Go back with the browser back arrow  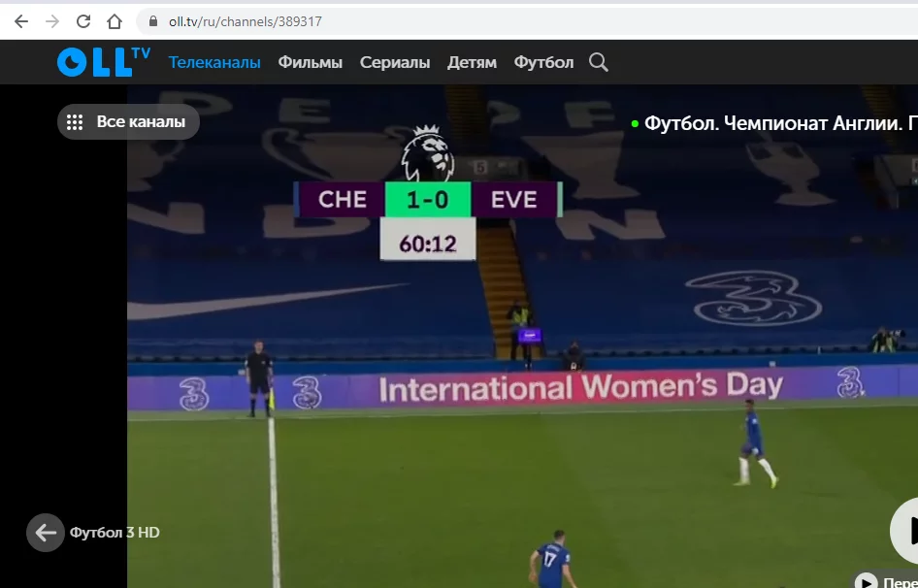(x=21, y=21)
